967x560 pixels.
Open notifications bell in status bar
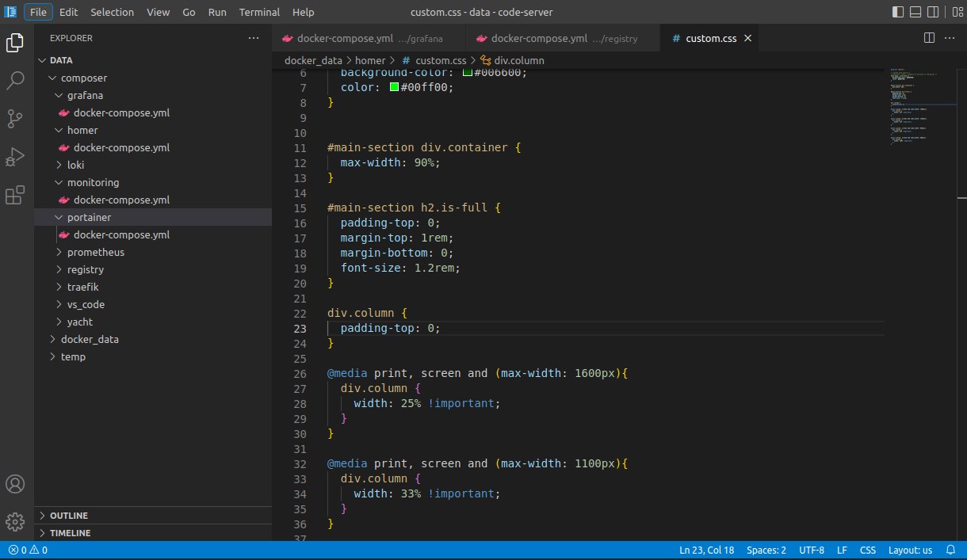coord(950,549)
